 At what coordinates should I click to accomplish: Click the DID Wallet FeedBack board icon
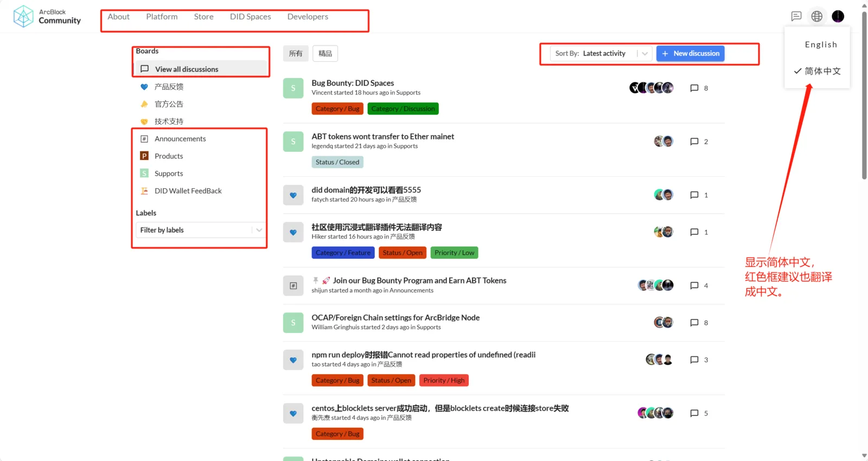144,191
